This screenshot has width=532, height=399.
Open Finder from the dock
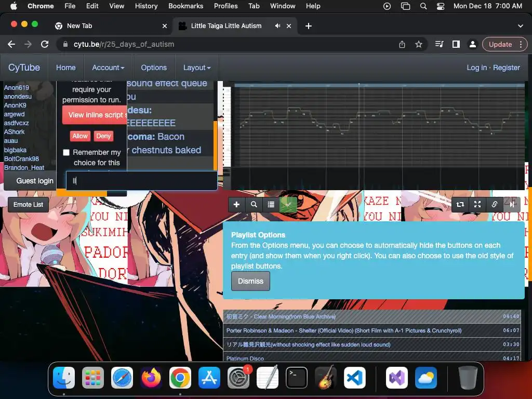coord(64,378)
